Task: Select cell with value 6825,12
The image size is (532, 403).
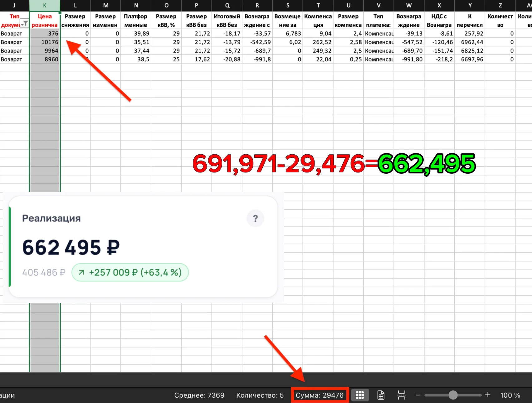Action: (470, 51)
